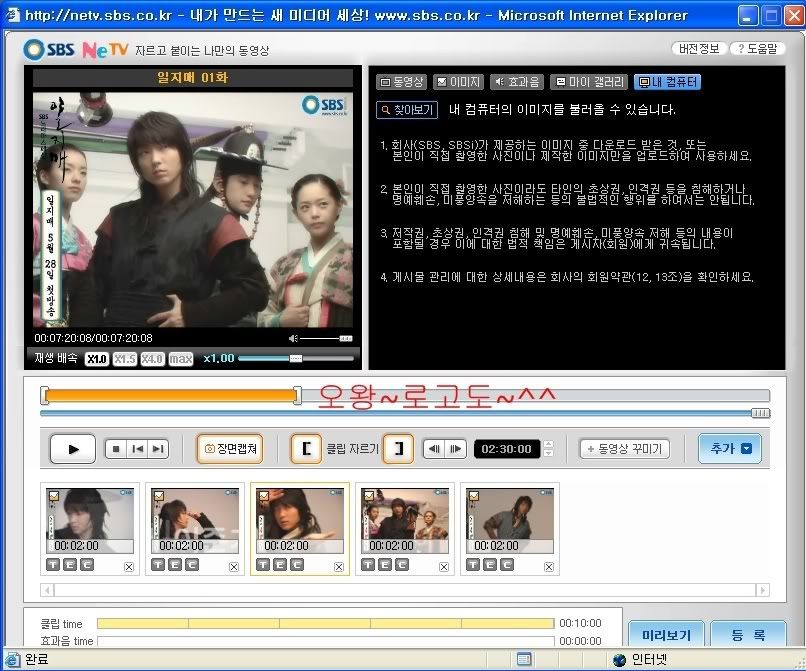The width and height of the screenshot is (806, 671).
Task: Click the clip list scrollbar left arrow
Action: coord(47,590)
